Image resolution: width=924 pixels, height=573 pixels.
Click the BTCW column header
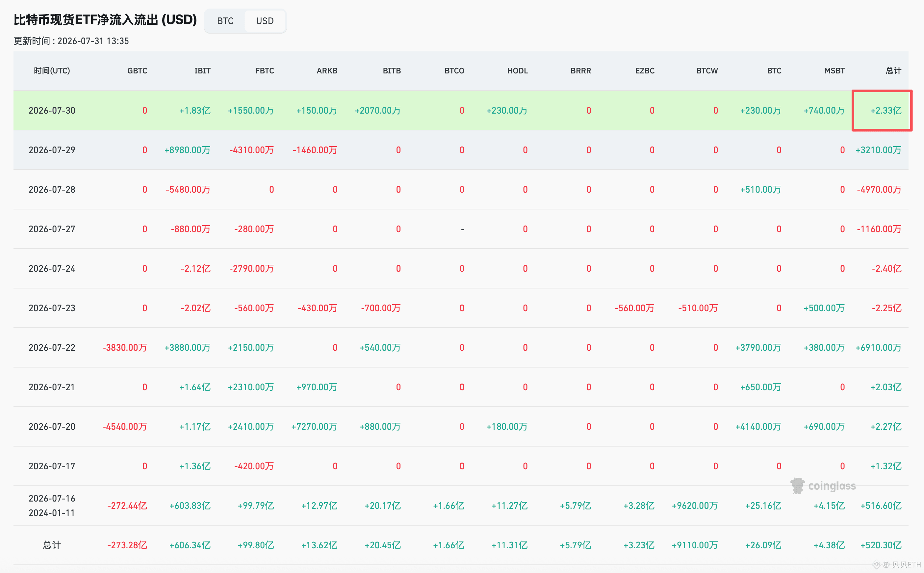707,71
